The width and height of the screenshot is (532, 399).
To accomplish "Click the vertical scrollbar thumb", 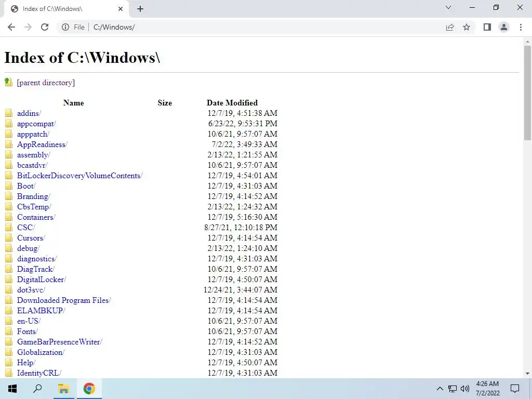I will [x=527, y=92].
